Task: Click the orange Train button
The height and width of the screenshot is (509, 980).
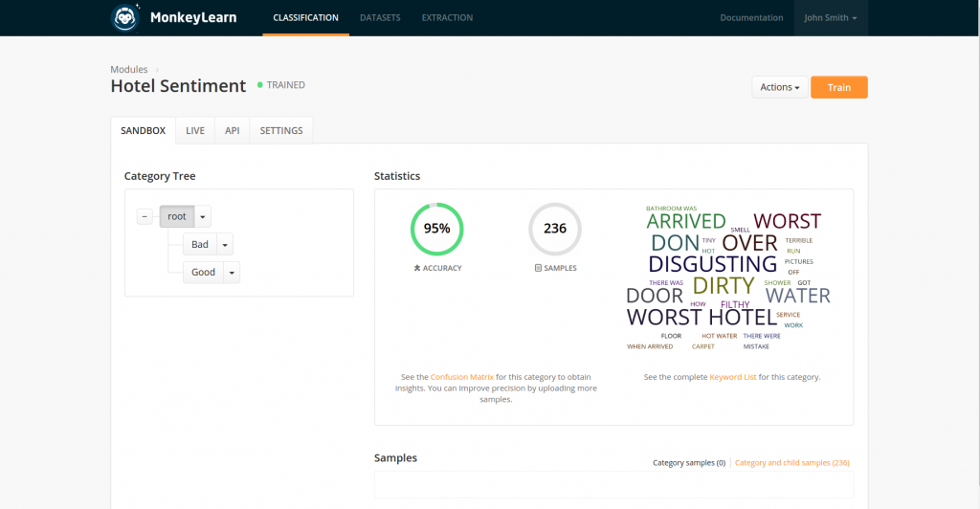Action: point(838,87)
